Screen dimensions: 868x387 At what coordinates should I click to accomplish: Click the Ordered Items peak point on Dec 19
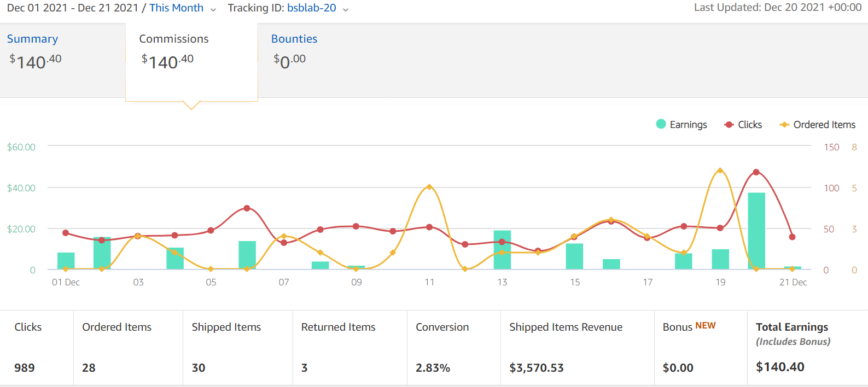[720, 171]
